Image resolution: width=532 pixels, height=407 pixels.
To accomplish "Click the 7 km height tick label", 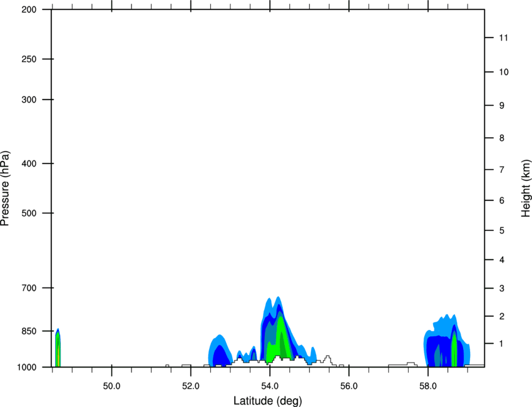I will (x=501, y=170).
